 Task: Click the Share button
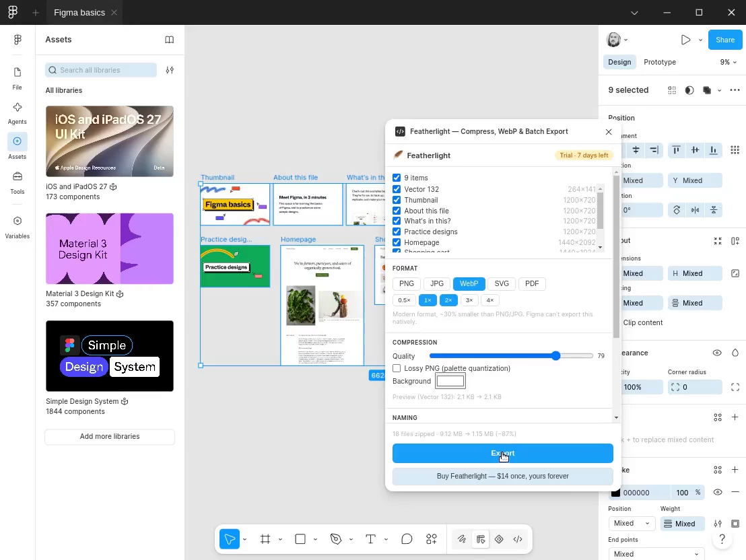[725, 40]
